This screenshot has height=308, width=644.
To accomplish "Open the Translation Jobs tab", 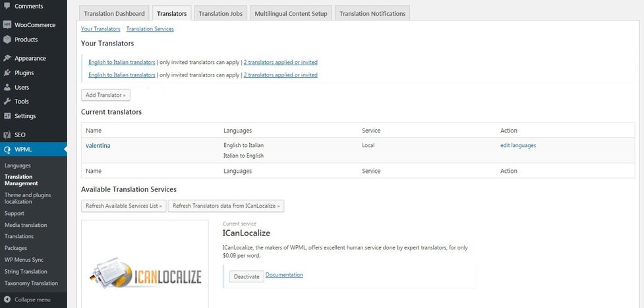I will tap(221, 13).
